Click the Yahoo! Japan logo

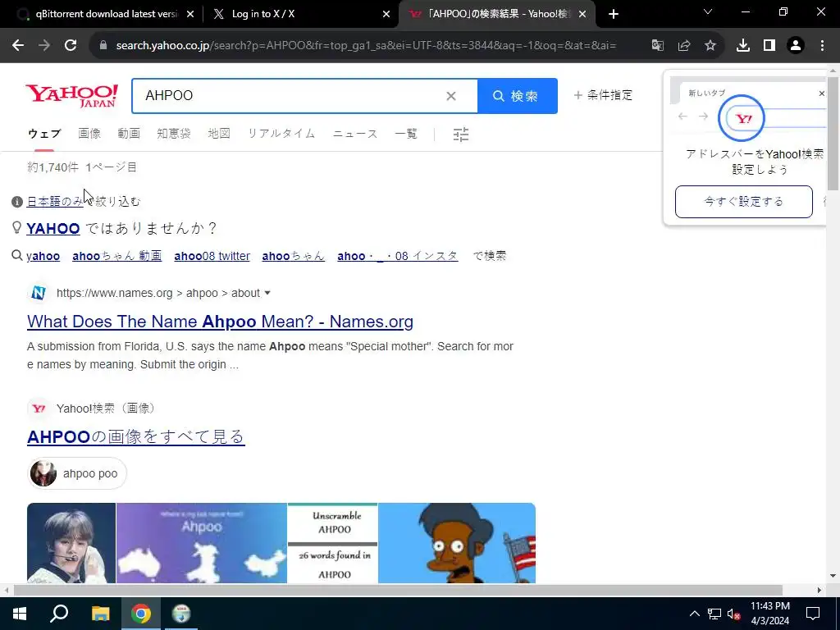coord(72,96)
